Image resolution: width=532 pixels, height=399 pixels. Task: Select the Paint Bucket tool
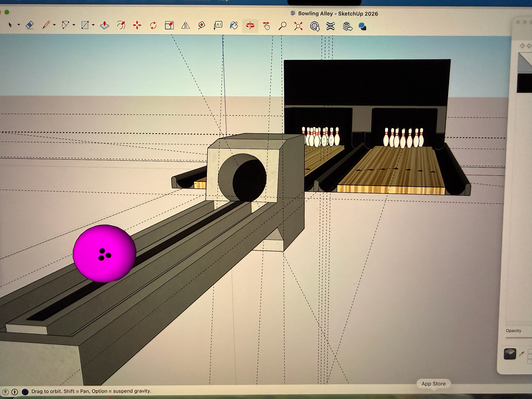tap(234, 25)
